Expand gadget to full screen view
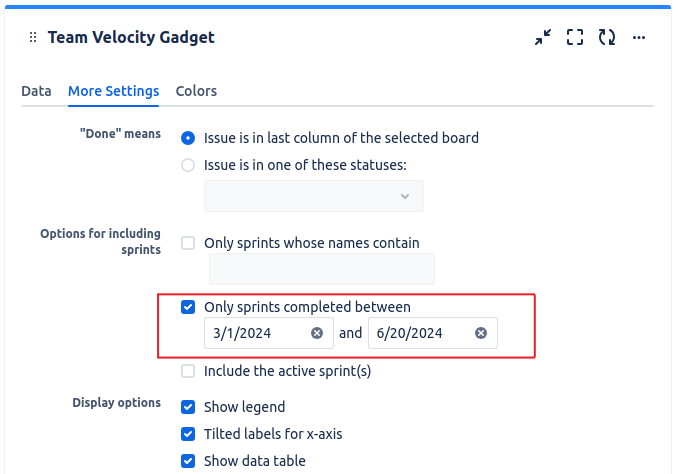 575,37
